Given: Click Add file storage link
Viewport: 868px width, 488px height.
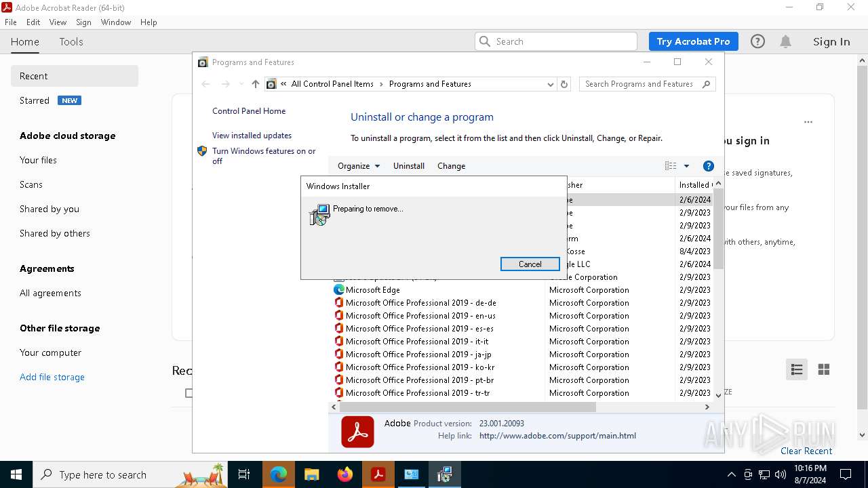Looking at the screenshot, I should pyautogui.click(x=52, y=377).
